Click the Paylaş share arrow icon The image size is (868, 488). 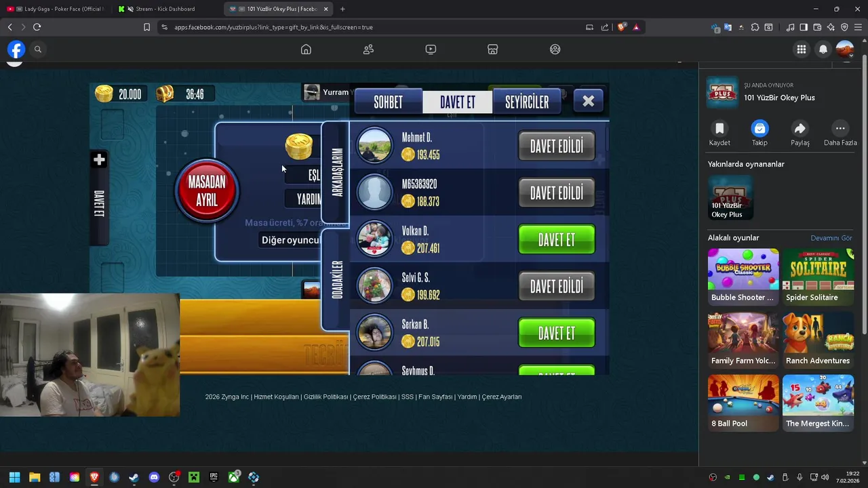click(x=800, y=128)
